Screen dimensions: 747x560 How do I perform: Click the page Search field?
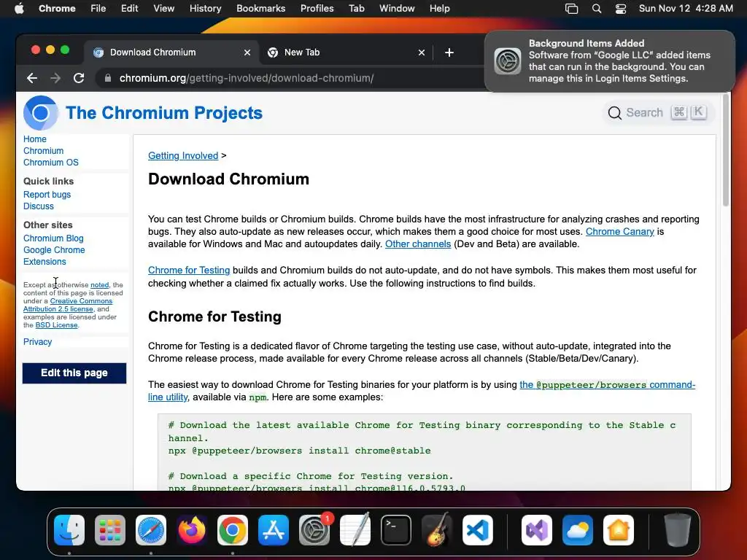coord(657,113)
